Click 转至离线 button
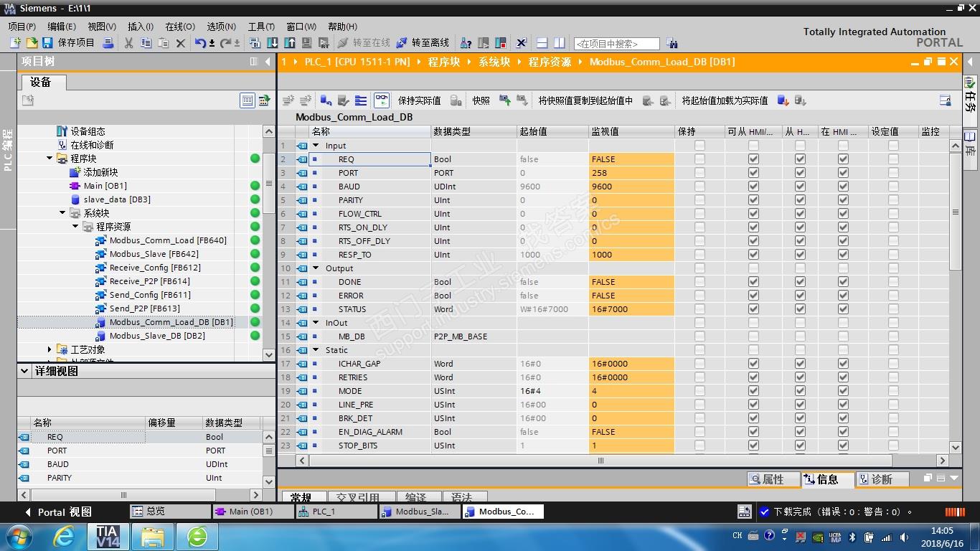Viewport: 980px width, 551px height. pos(423,43)
